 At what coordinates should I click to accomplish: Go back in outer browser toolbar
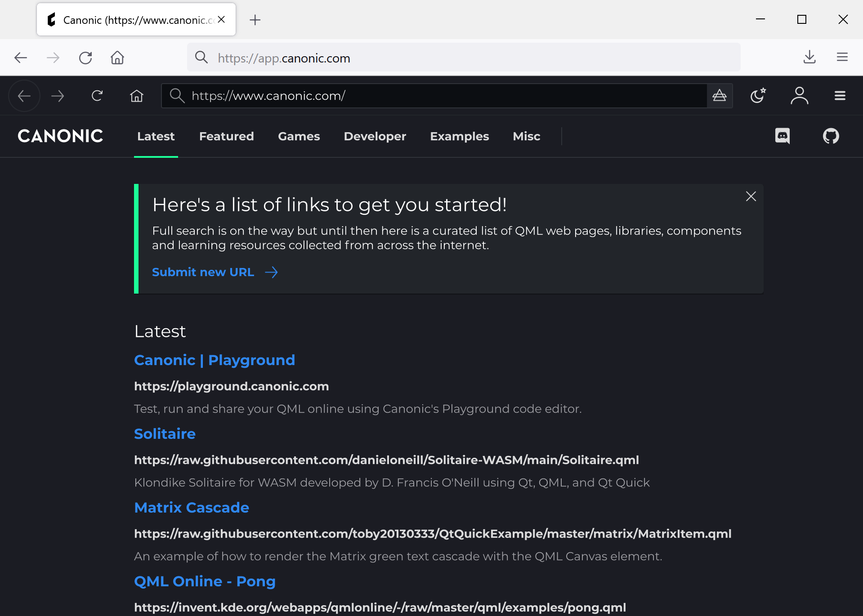[x=21, y=58]
